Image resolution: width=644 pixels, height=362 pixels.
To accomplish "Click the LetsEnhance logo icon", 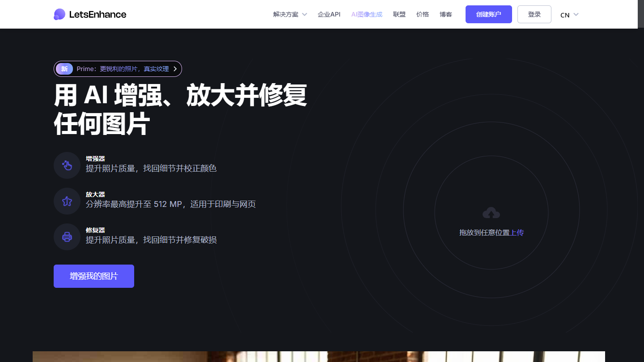I will point(59,14).
